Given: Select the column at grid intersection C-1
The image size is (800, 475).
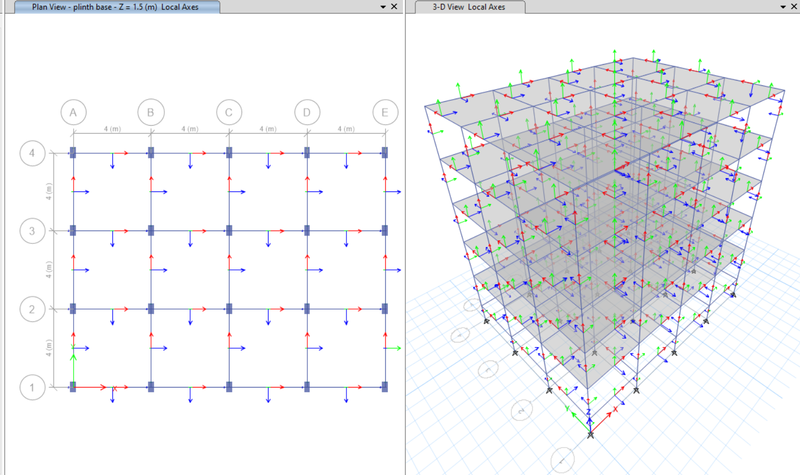Looking at the screenshot, I should (x=229, y=387).
